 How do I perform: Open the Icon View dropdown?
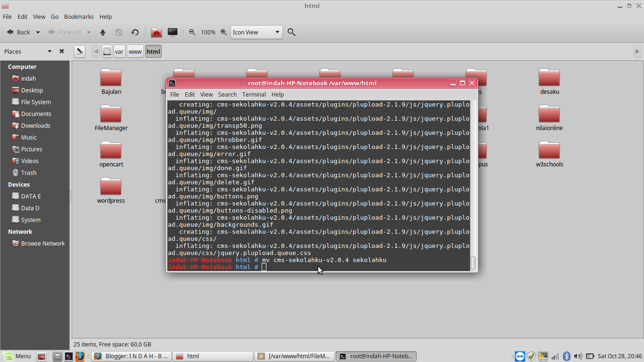(x=256, y=32)
